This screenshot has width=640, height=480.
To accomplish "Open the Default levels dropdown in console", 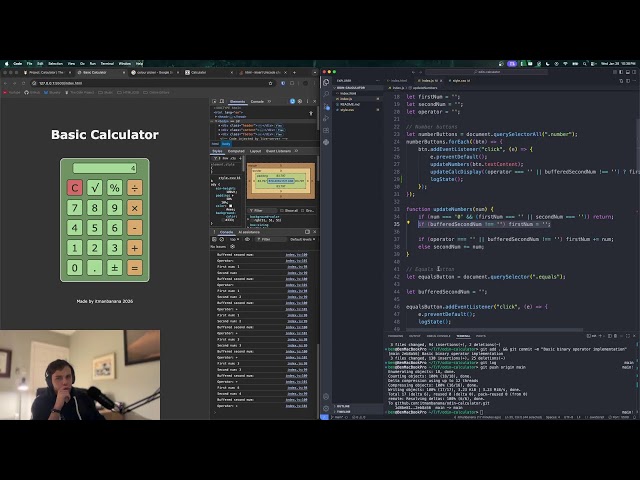I will pyautogui.click(x=302, y=240).
